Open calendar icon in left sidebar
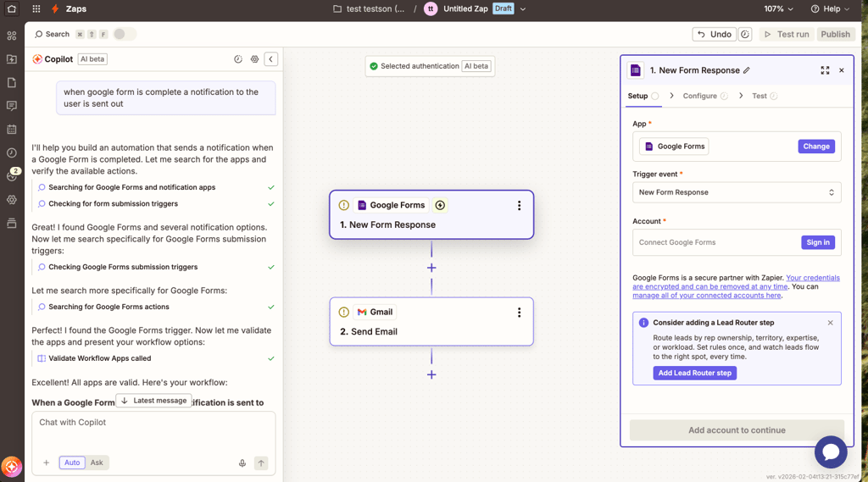Screen dimensions: 868x482 pyautogui.click(x=12, y=130)
